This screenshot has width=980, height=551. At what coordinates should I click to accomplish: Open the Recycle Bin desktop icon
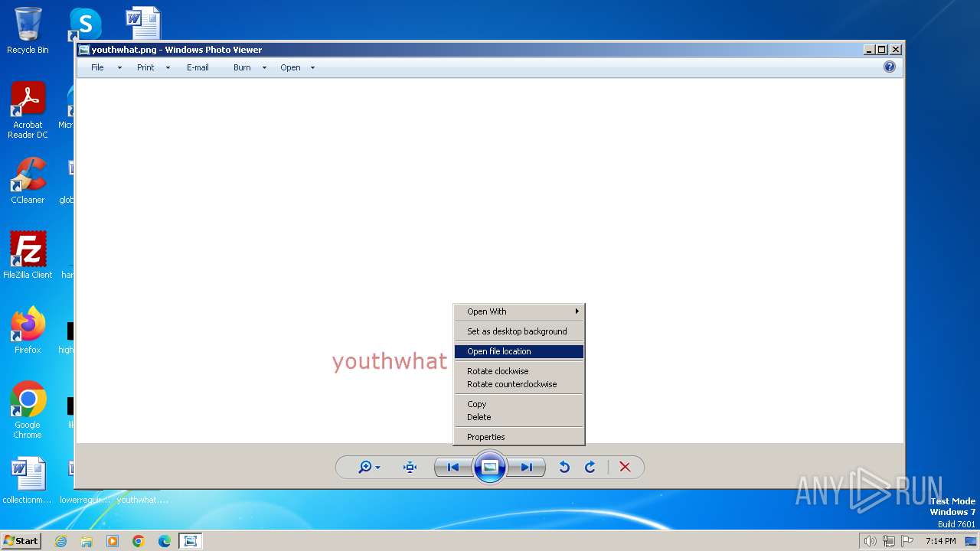point(28,31)
